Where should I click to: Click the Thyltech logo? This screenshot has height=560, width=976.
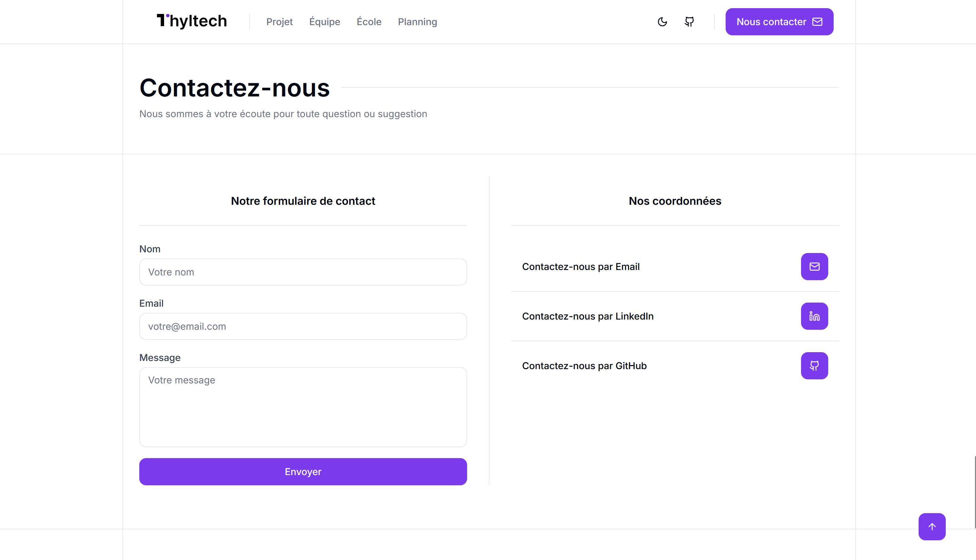tap(192, 21)
